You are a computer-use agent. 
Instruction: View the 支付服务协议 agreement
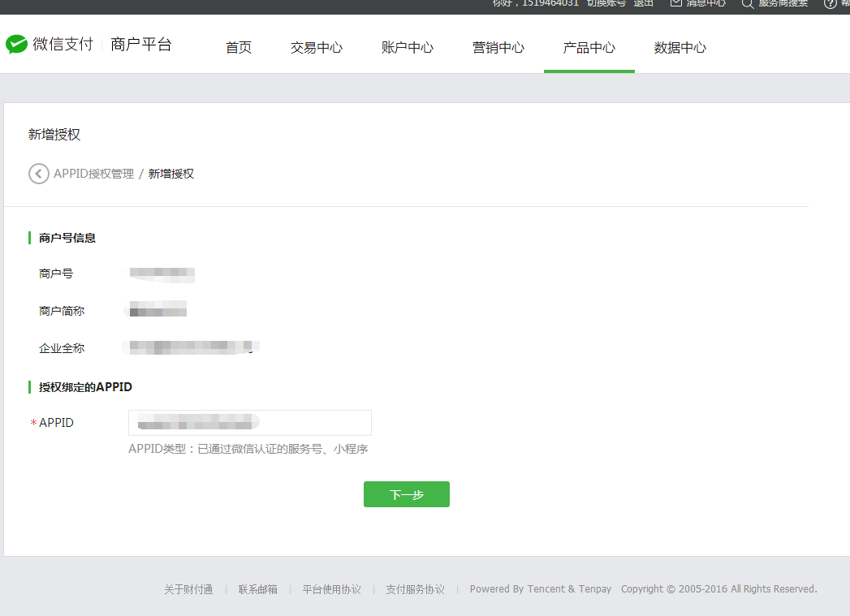point(415,588)
